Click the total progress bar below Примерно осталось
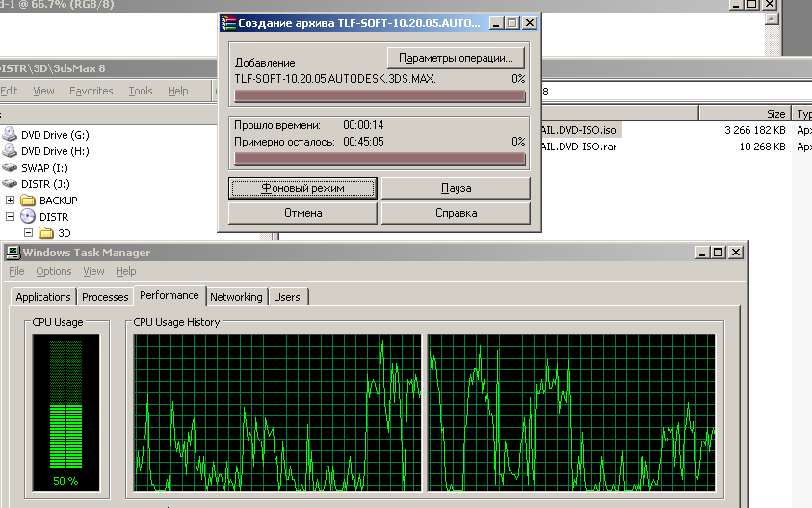The height and width of the screenshot is (508, 812). coord(380,159)
